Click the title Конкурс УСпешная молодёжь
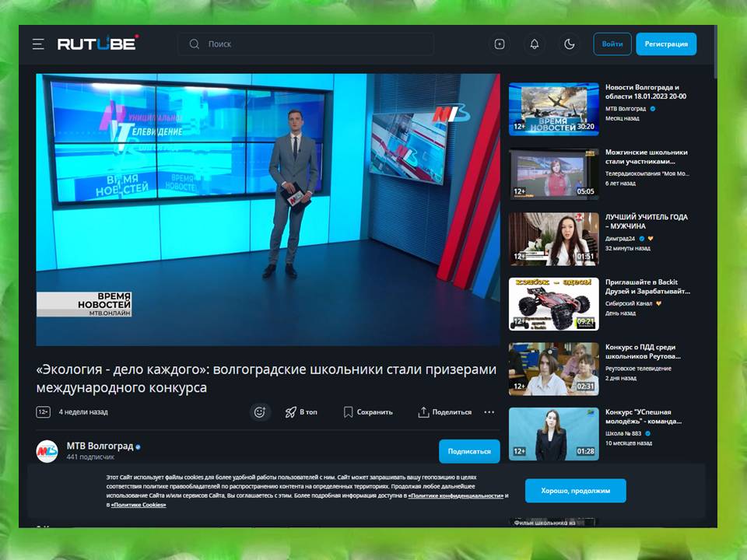 click(x=644, y=417)
